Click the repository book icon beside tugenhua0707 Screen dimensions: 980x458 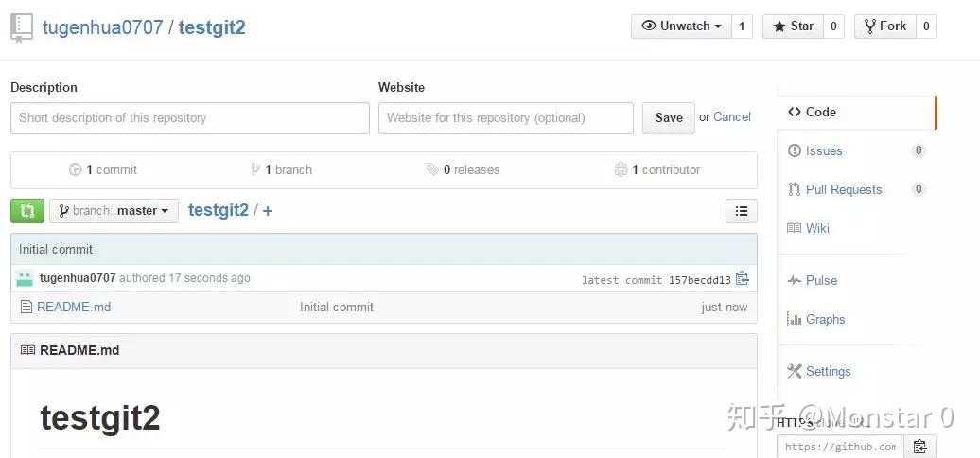(21, 28)
